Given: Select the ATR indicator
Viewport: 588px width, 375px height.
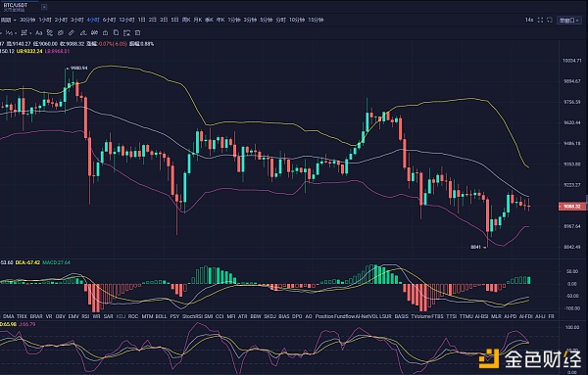Looking at the screenshot, I should [243, 316].
